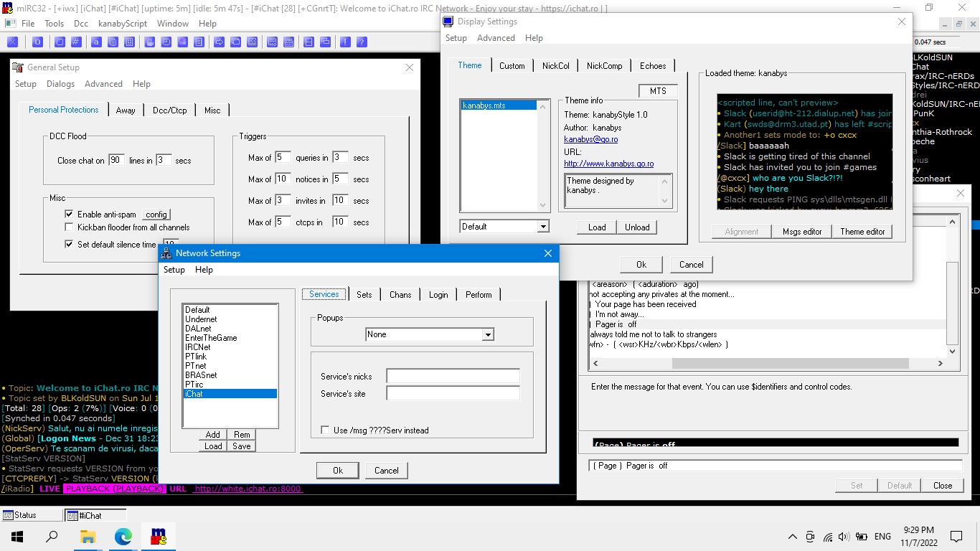
Task: Enable Kickban flooder from all channels
Action: pos(69,227)
